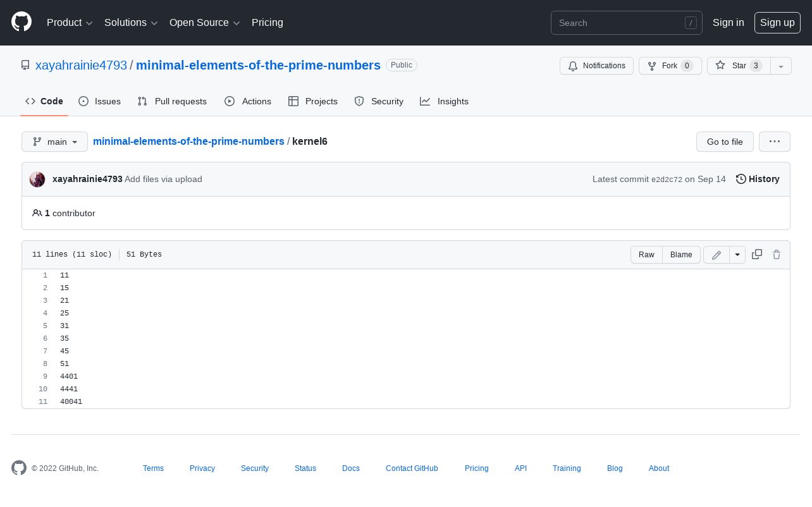
Task: Star the repository
Action: click(x=739, y=66)
